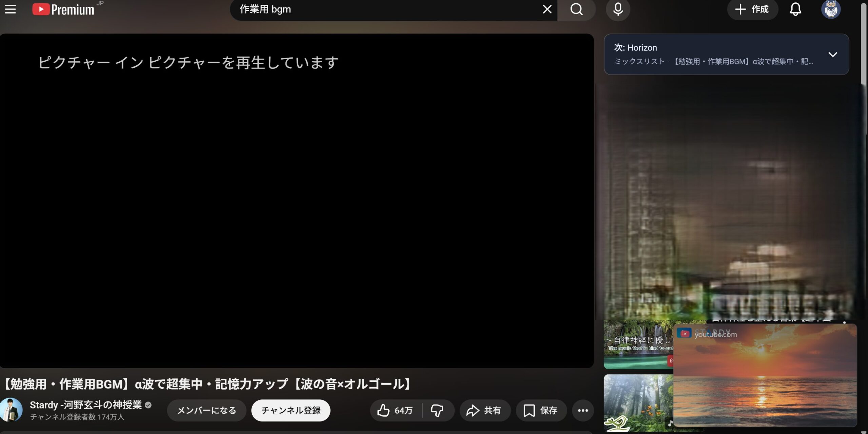
Task: Open the hamburger guide menu
Action: 10,9
